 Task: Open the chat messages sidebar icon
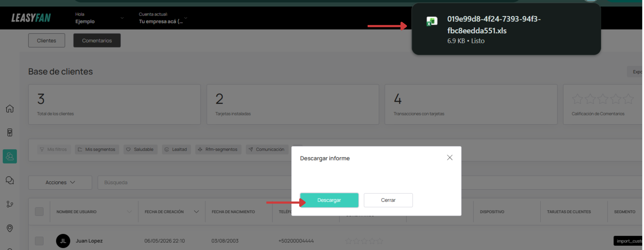10,180
